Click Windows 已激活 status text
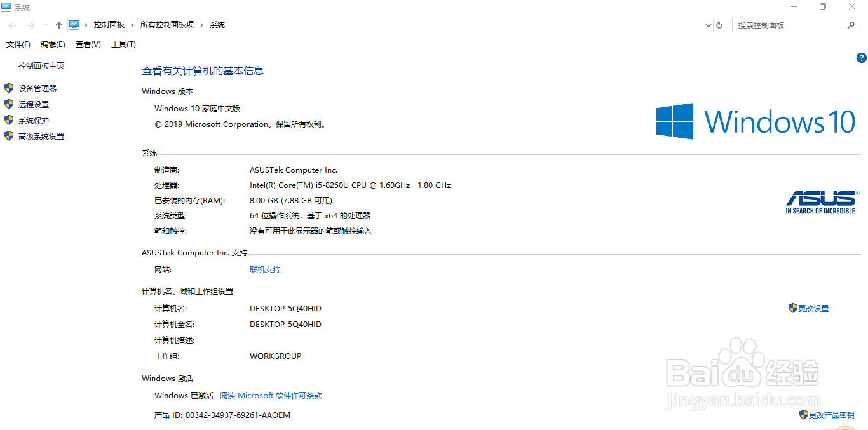The height and width of the screenshot is (430, 868). click(x=184, y=396)
